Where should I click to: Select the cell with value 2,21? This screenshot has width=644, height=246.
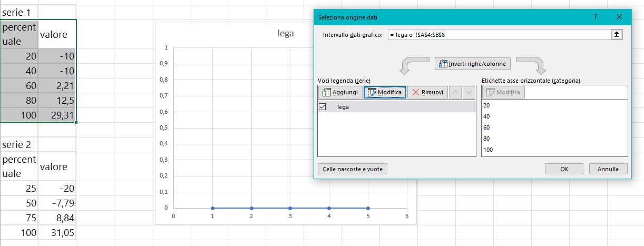(x=57, y=86)
